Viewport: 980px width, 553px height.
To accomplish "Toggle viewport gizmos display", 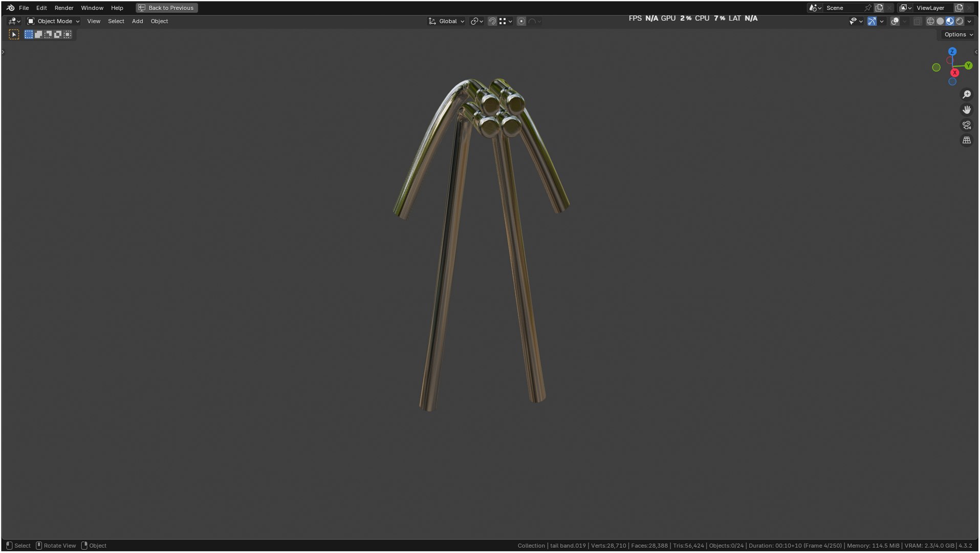I will (872, 21).
